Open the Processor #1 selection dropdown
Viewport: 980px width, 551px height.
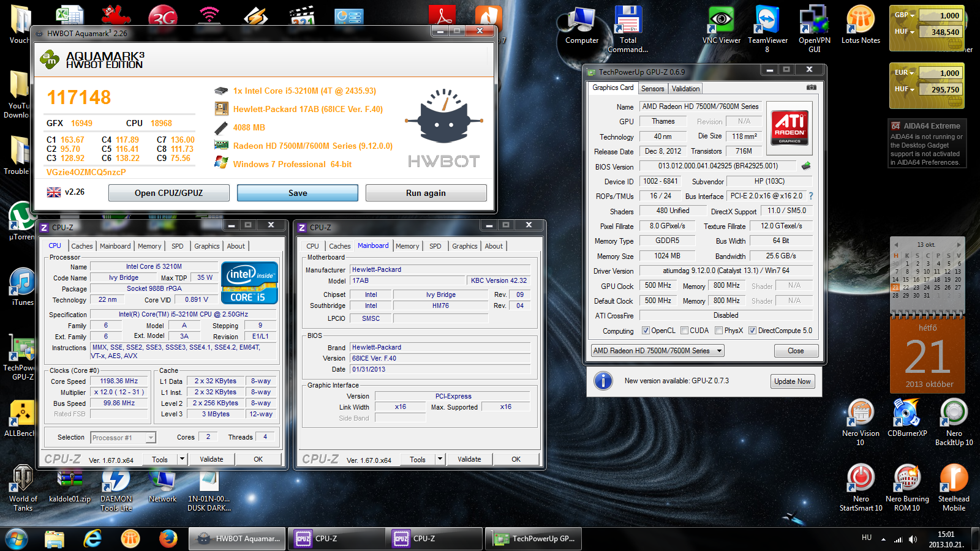click(x=123, y=438)
